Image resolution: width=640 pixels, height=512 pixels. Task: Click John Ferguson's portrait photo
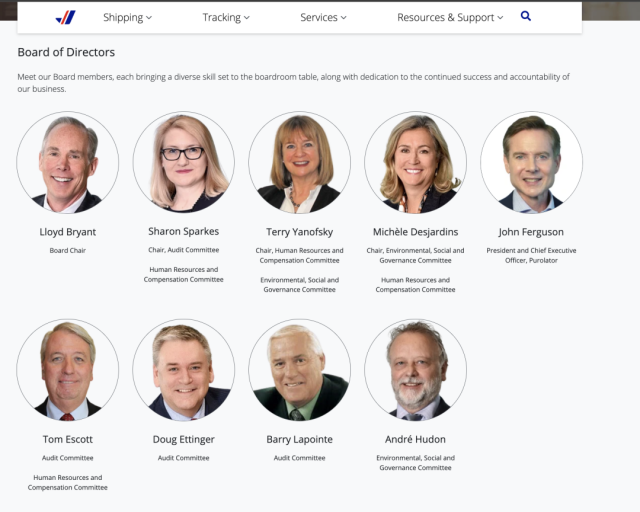pos(531,162)
